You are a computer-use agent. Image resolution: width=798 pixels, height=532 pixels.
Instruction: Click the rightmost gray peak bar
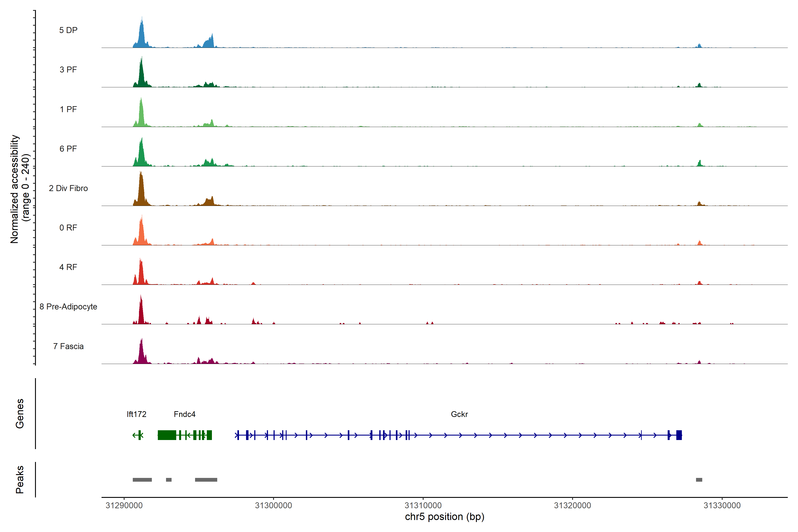699,480
